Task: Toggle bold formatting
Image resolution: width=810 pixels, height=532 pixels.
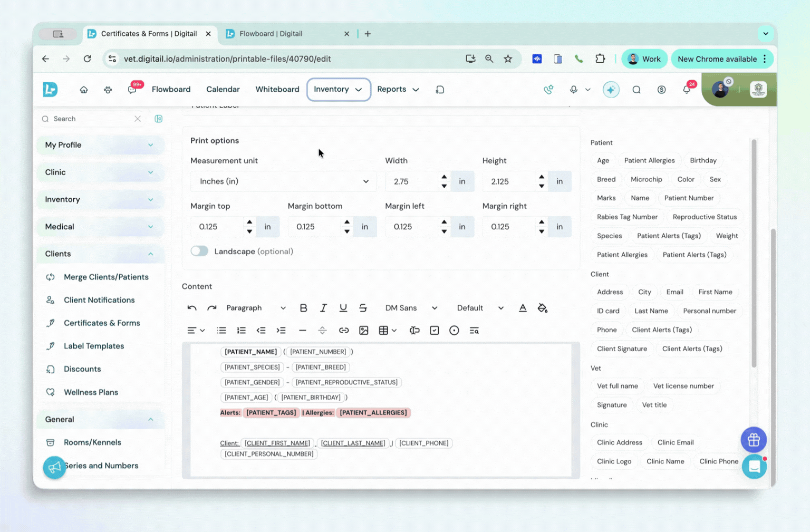Action: point(303,308)
